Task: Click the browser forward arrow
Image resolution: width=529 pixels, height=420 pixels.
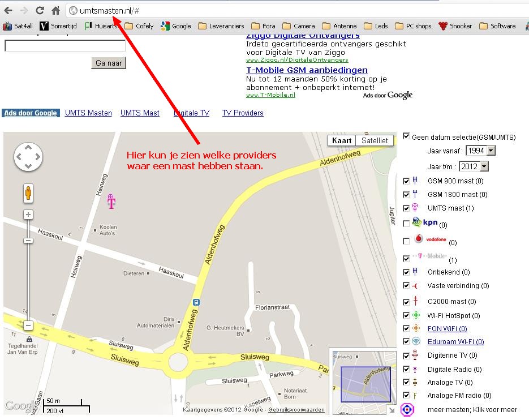Action: pyautogui.click(x=24, y=10)
